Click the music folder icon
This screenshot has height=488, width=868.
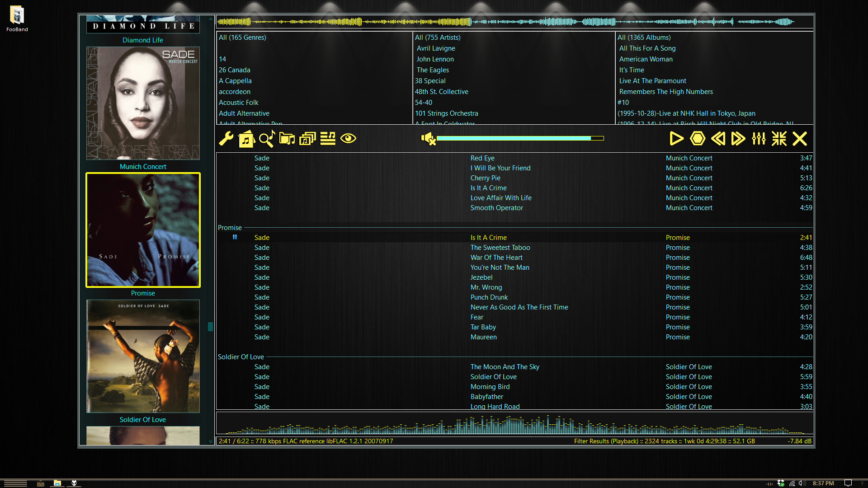click(x=287, y=139)
